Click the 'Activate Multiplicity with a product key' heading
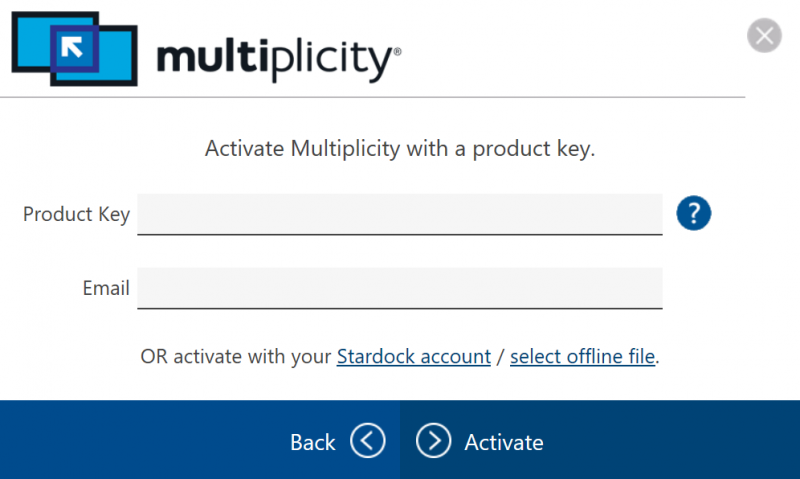 (399, 150)
